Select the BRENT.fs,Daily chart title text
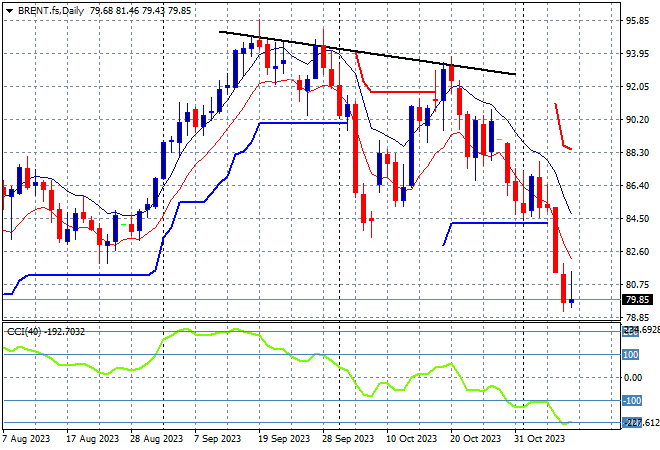The height and width of the screenshot is (450, 660). 51,11
